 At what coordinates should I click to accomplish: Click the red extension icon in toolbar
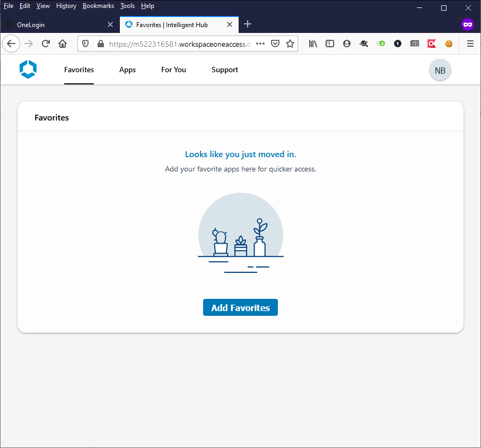pos(432,44)
